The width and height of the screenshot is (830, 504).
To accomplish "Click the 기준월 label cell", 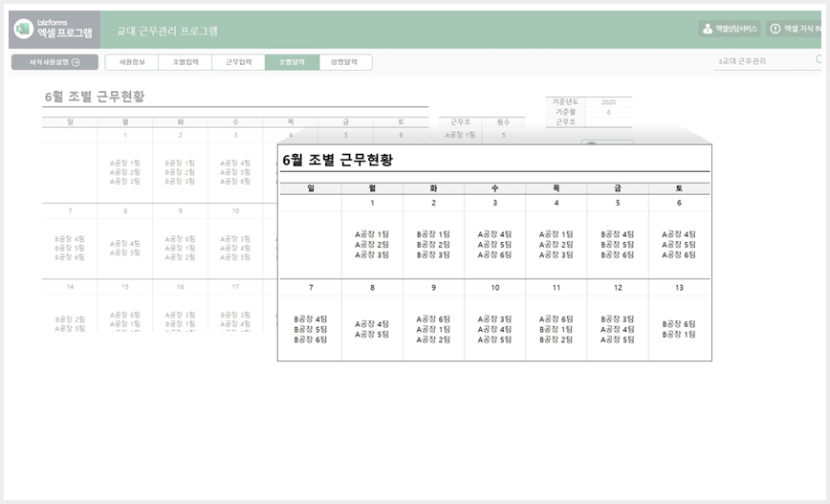I will [565, 112].
